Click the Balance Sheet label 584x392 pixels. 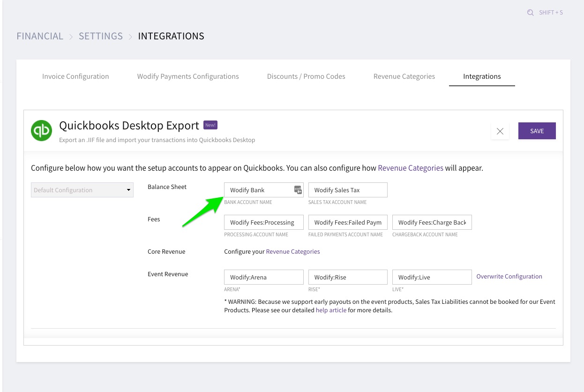(167, 187)
